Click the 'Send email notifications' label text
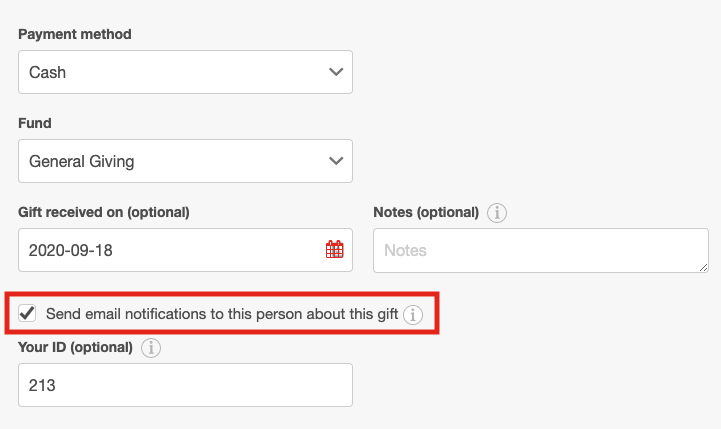 (222, 315)
